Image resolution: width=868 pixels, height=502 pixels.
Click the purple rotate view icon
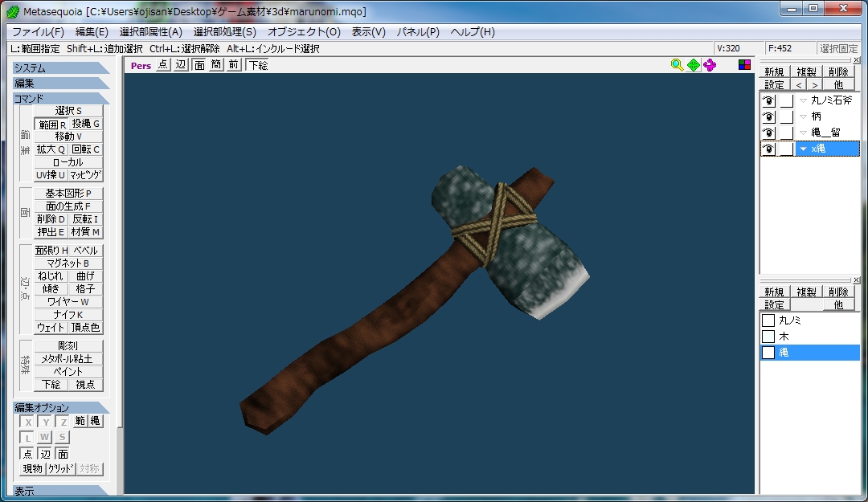tap(710, 65)
